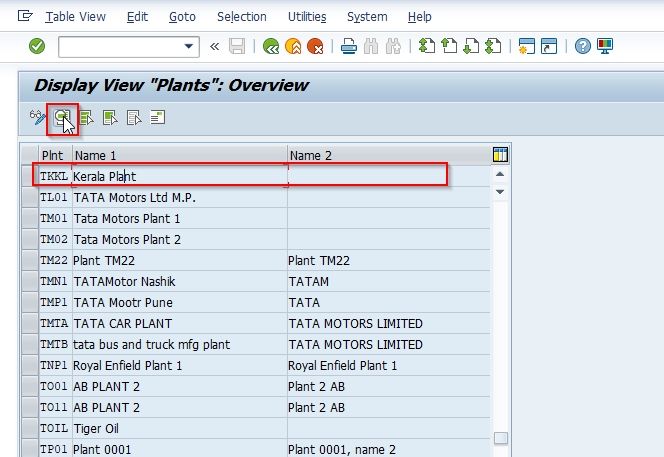The image size is (664, 457).
Task: Click plant code TMTB cell
Action: coord(55,344)
